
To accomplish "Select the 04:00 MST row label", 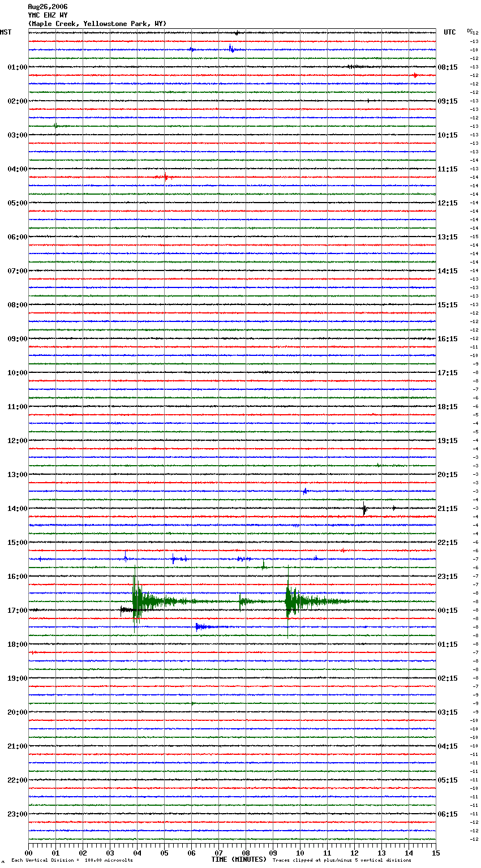I will tap(18, 169).
